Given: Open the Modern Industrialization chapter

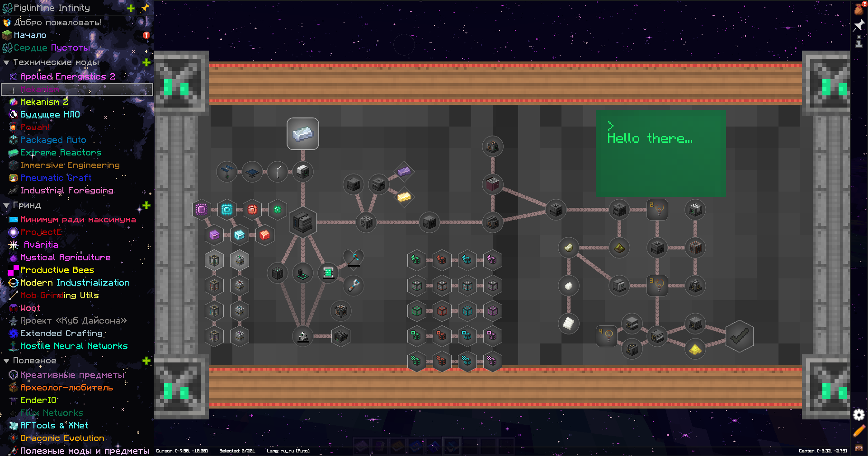Looking at the screenshot, I should tap(77, 282).
